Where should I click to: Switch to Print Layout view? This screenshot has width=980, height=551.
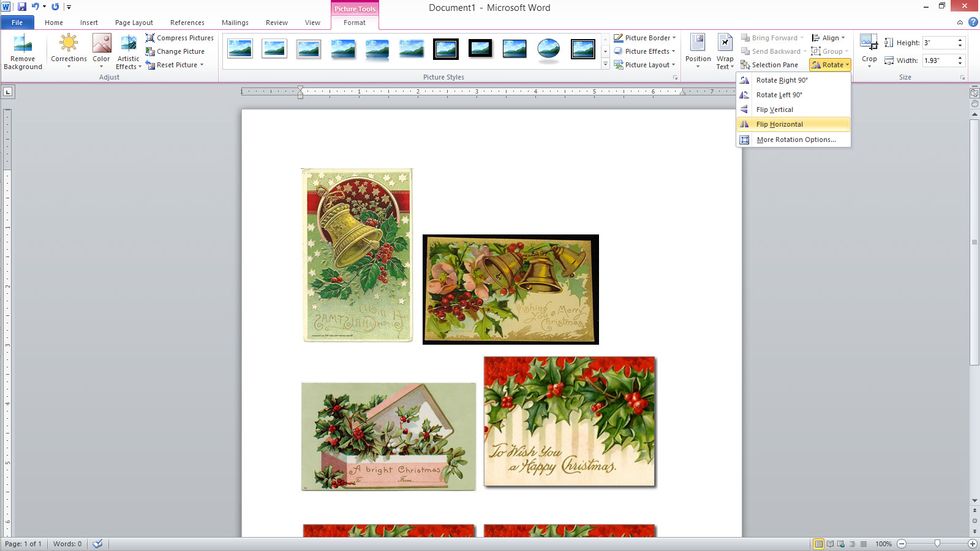[x=818, y=544]
